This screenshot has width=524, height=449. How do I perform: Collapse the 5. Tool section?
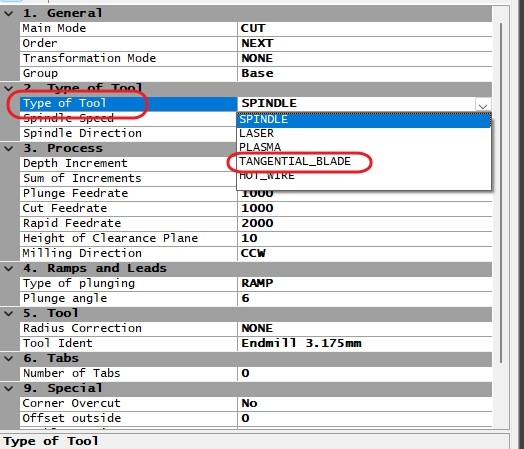9,313
